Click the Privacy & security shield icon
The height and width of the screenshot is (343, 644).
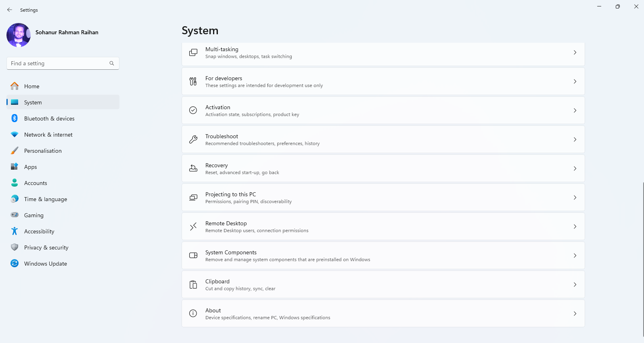tap(15, 247)
